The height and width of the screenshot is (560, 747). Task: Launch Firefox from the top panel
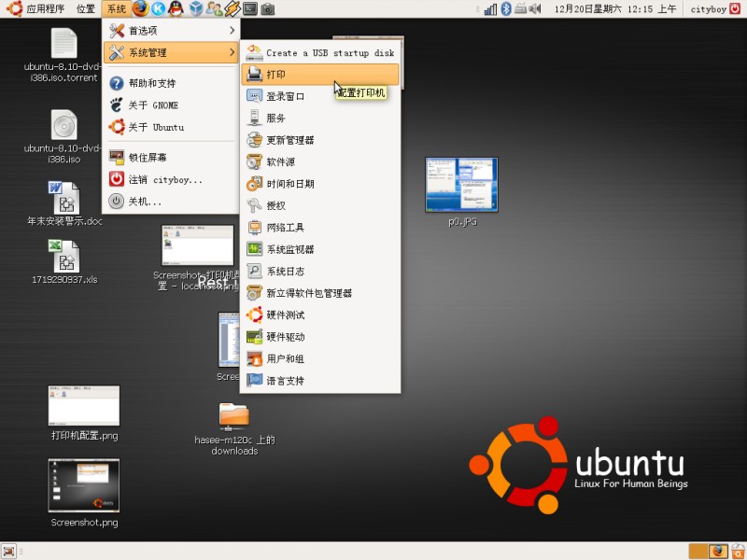tap(140, 8)
